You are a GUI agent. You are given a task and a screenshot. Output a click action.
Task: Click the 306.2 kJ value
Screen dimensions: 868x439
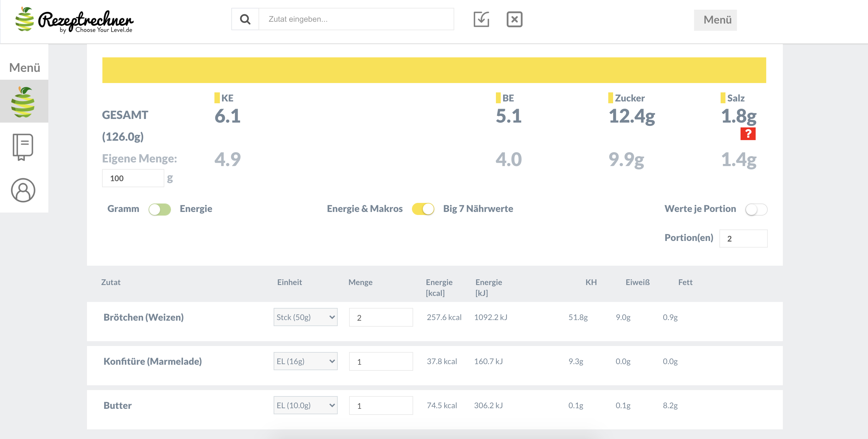tap(488, 406)
